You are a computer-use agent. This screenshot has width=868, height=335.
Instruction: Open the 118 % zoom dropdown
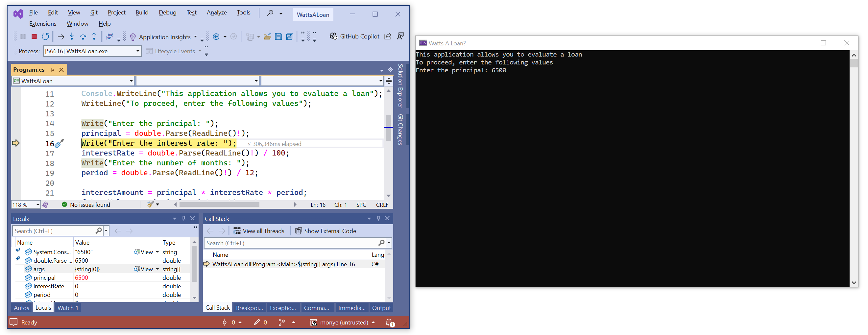click(x=37, y=204)
